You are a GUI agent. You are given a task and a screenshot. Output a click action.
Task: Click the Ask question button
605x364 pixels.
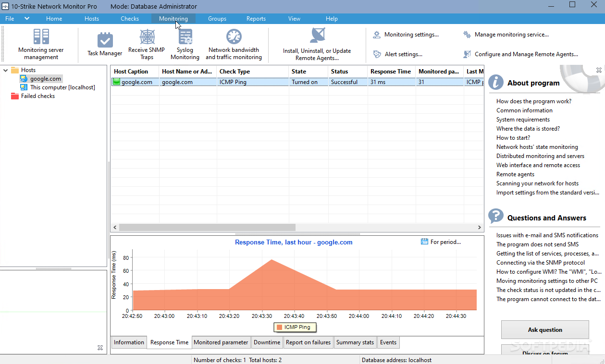tap(545, 330)
